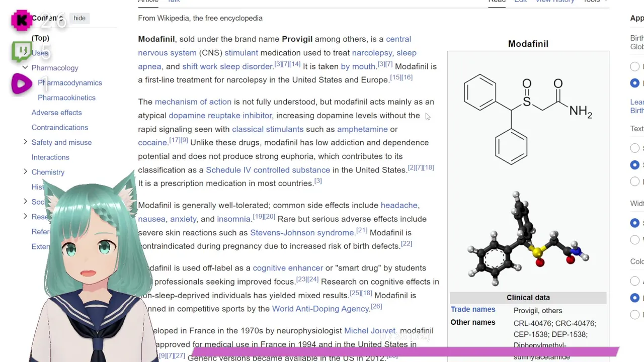644x362 pixels.
Task: Jump to citation [16] after Europe
Action: pos(407,77)
